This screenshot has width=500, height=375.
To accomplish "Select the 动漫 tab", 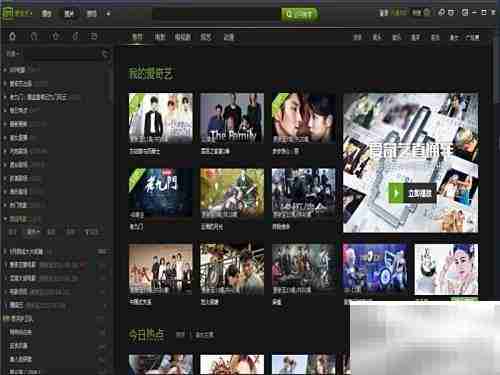I will pyautogui.click(x=229, y=37).
